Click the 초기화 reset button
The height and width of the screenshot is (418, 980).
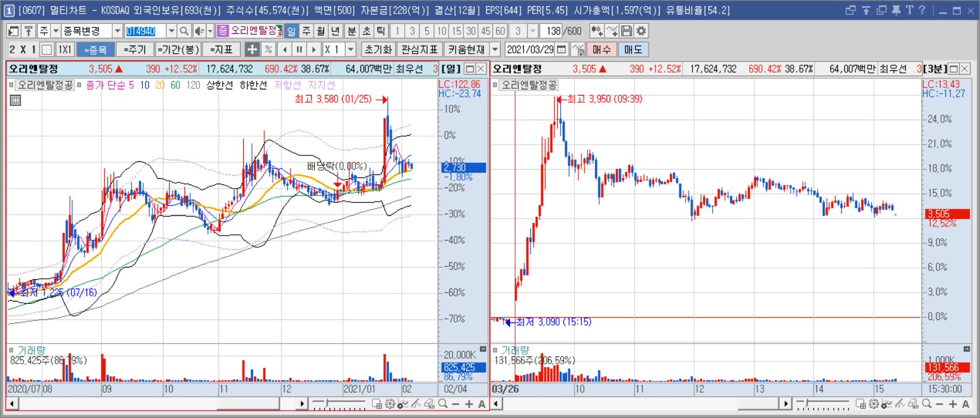[x=378, y=49]
